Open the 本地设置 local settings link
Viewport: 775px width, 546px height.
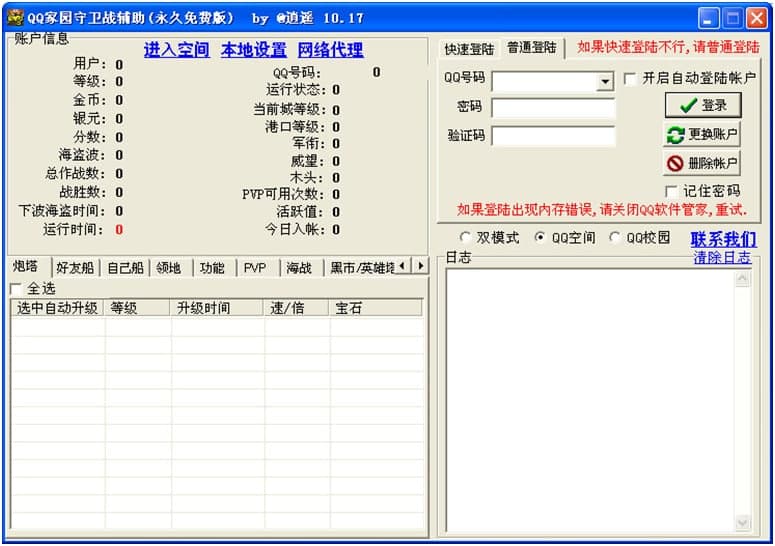[254, 50]
